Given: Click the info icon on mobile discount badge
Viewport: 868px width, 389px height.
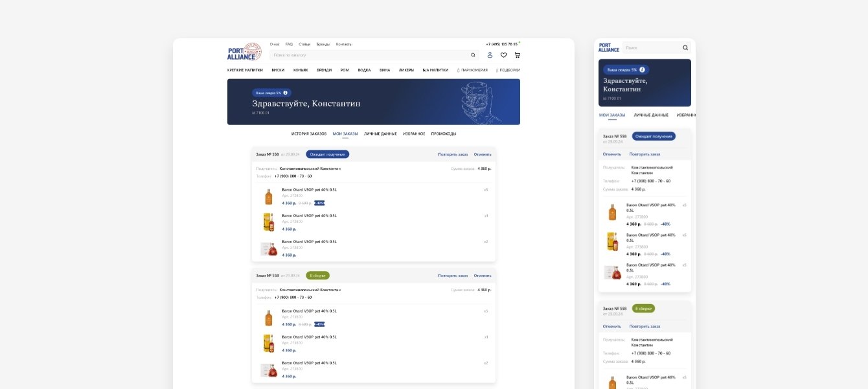Looking at the screenshot, I should tap(642, 69).
